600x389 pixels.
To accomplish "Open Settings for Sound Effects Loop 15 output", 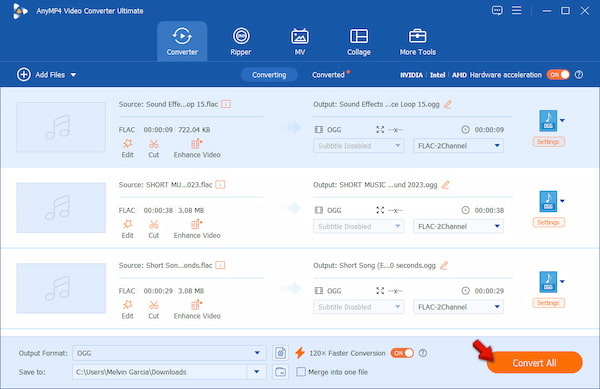I will [548, 142].
